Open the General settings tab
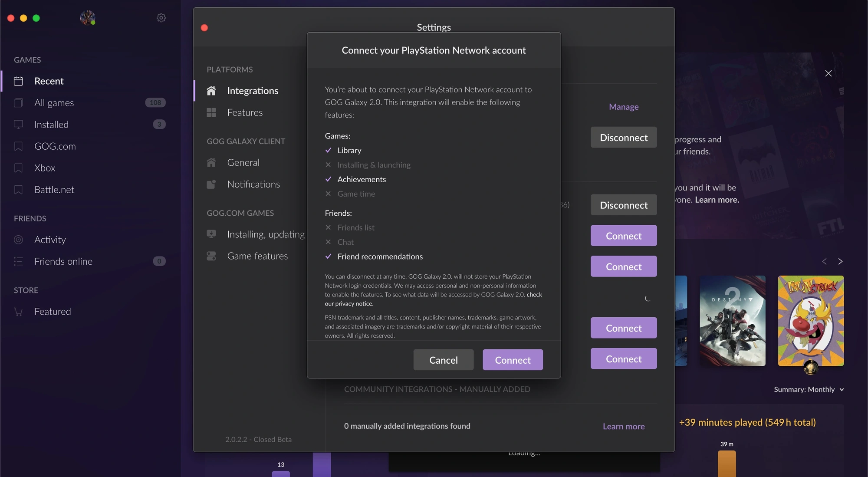The width and height of the screenshot is (868, 477). point(243,162)
